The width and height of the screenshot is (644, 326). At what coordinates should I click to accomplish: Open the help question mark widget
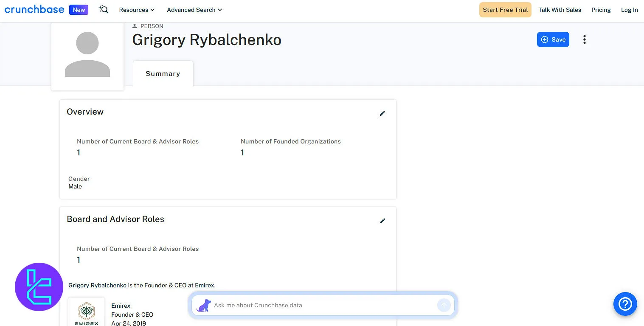coord(625,304)
